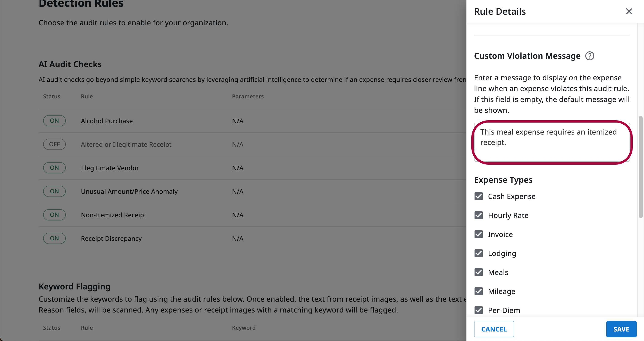This screenshot has width=644, height=341.
Task: Toggle the Non-Itemized Receipt ON switch
Action: click(x=54, y=215)
